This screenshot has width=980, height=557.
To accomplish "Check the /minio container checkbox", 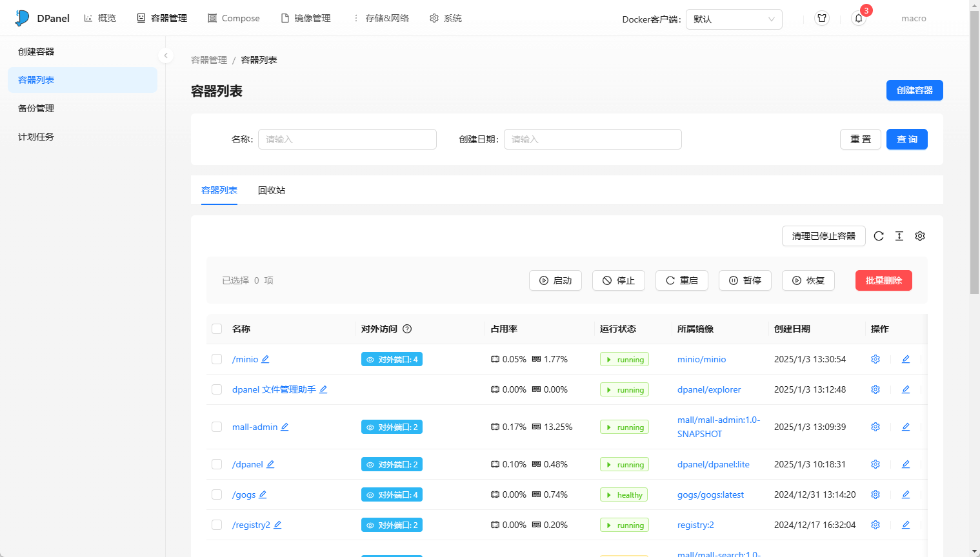I will coord(217,359).
